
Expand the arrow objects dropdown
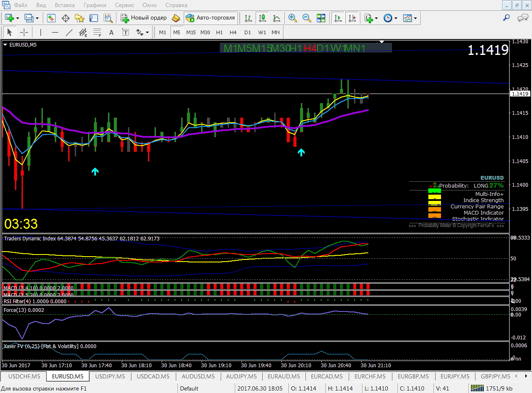point(147,32)
